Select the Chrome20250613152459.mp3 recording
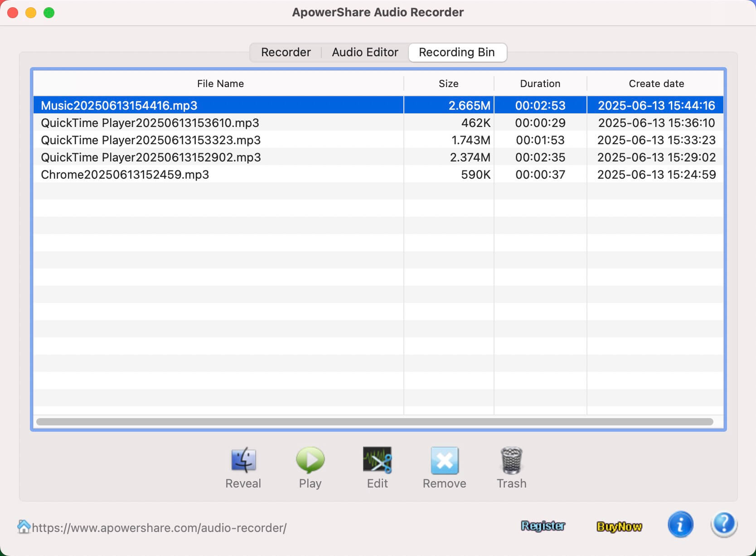756x556 pixels. click(125, 175)
